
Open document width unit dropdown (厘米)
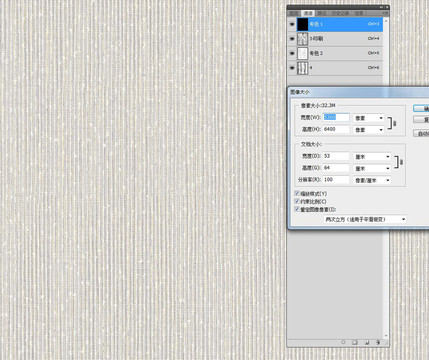[x=372, y=157]
